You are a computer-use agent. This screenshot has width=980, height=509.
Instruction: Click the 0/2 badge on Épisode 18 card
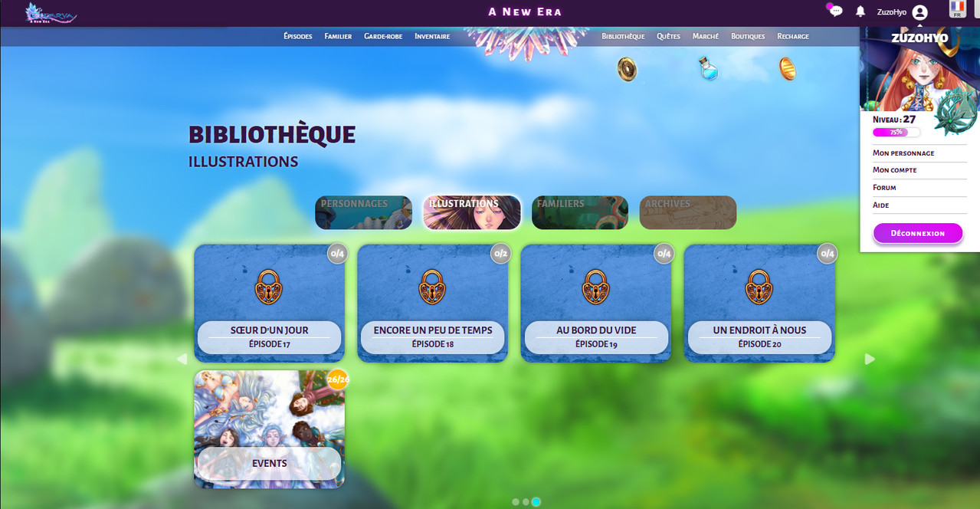(500, 253)
